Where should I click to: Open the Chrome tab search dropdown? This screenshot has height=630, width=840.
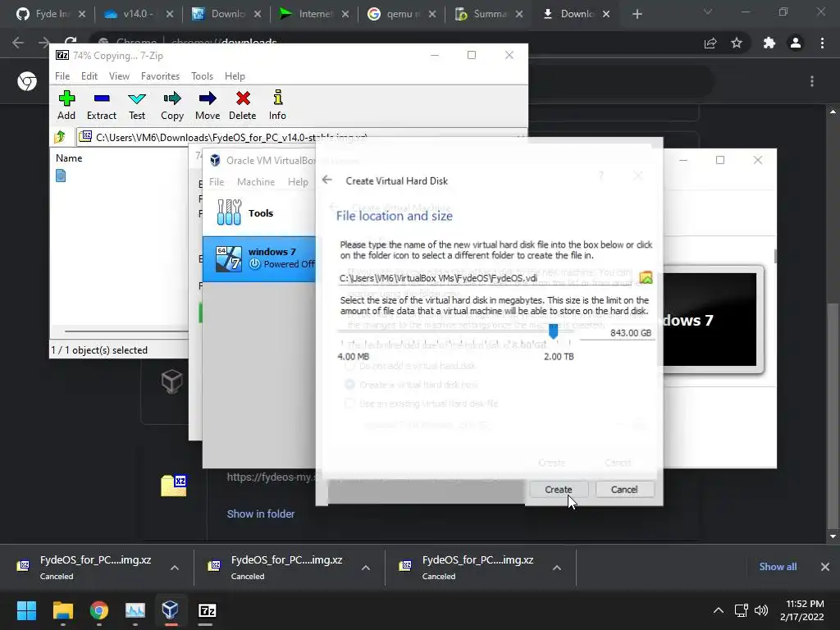point(708,11)
